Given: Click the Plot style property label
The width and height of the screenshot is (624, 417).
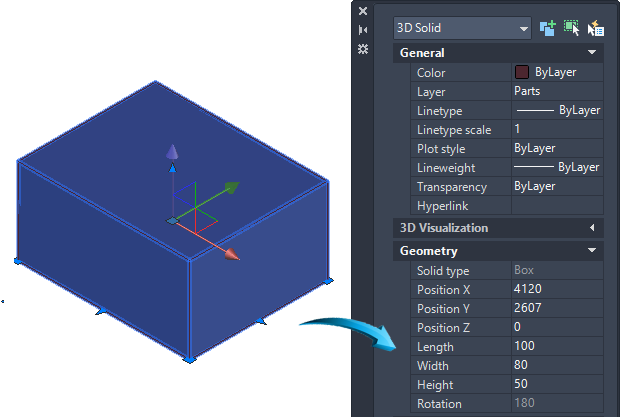Looking at the screenshot, I should click(x=441, y=149).
